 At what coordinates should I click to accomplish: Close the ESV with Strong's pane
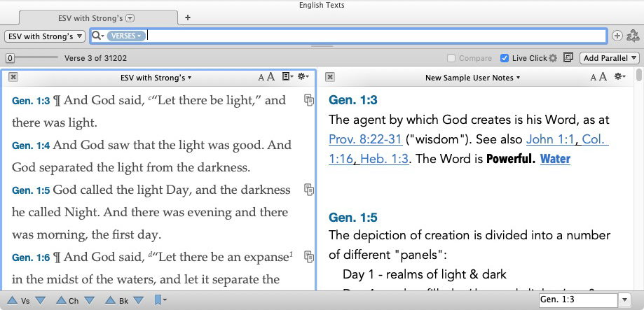click(13, 77)
